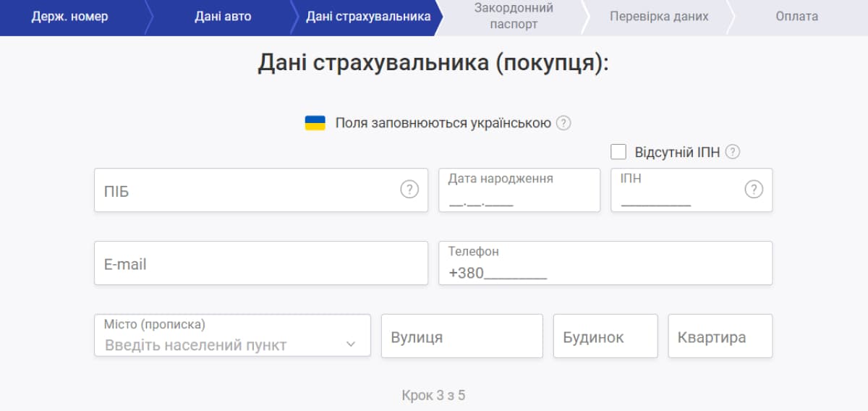The image size is (868, 411).
Task: Click the Введіть населений пункт city field
Action: pyautogui.click(x=232, y=336)
